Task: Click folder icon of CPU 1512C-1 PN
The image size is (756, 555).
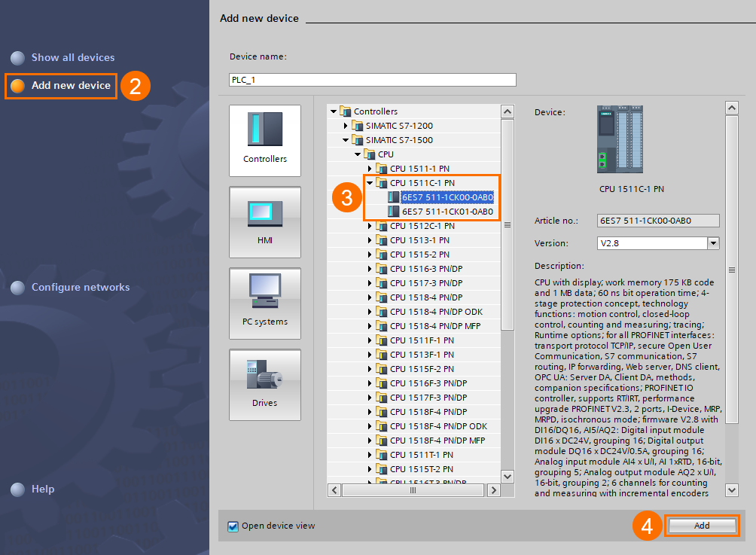Action: (x=381, y=226)
